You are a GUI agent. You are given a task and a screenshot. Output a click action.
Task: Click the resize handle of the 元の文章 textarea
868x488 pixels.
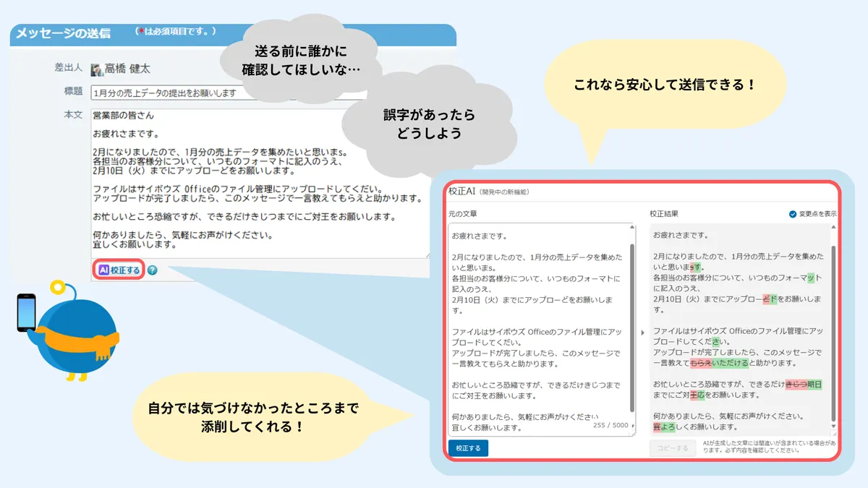click(x=633, y=433)
